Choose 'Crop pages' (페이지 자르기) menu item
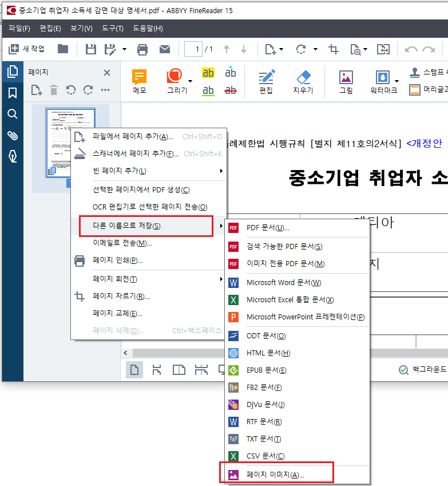The image size is (448, 486). coord(149,297)
